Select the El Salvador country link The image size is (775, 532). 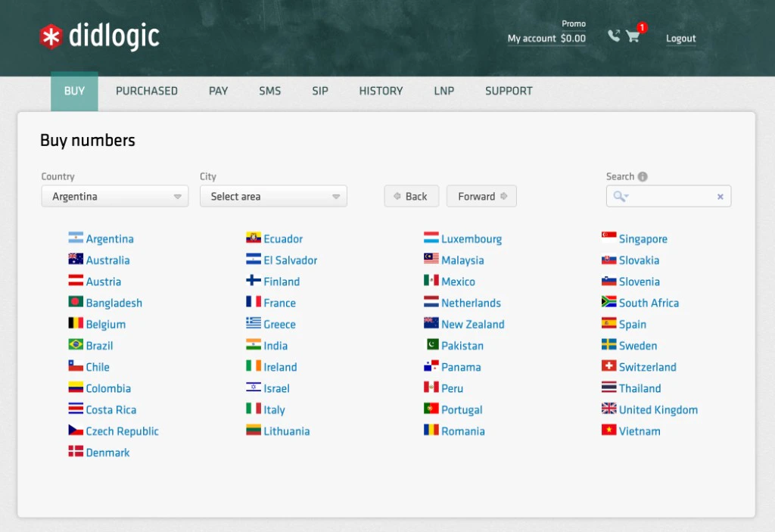tap(290, 260)
